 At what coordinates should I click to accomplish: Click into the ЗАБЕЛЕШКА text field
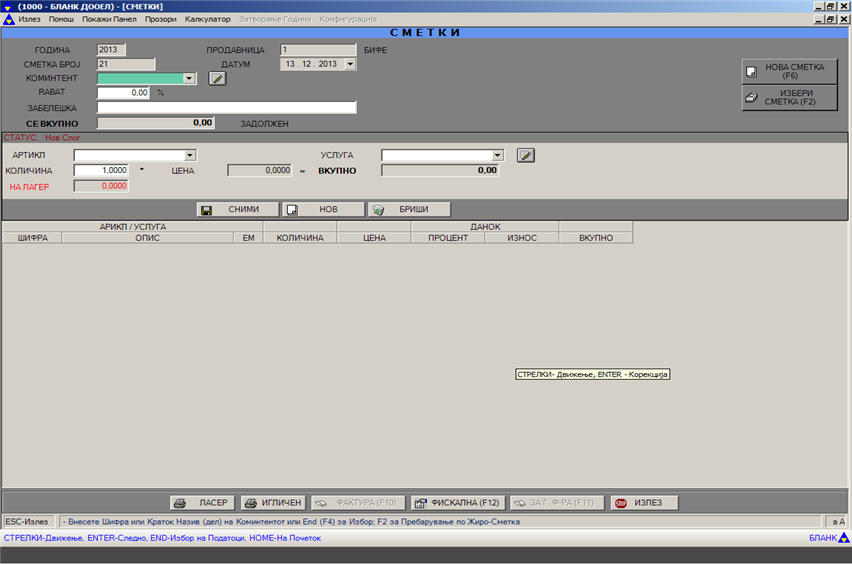(x=226, y=108)
